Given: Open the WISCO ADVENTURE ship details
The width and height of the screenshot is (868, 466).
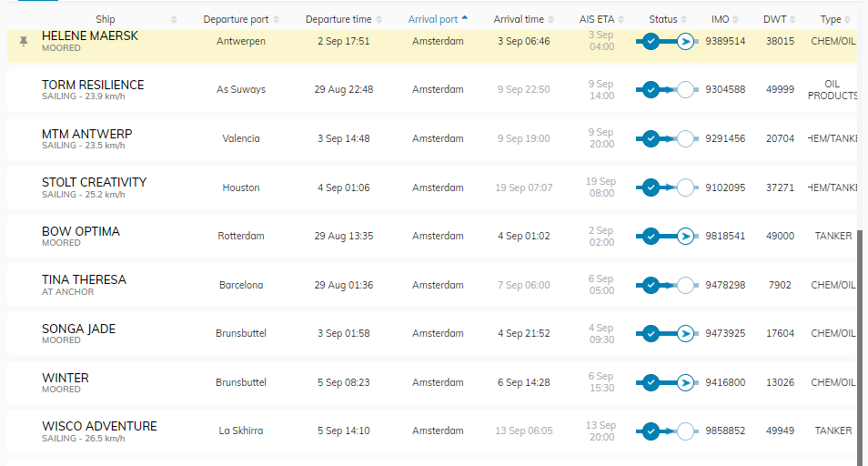Looking at the screenshot, I should click(99, 426).
